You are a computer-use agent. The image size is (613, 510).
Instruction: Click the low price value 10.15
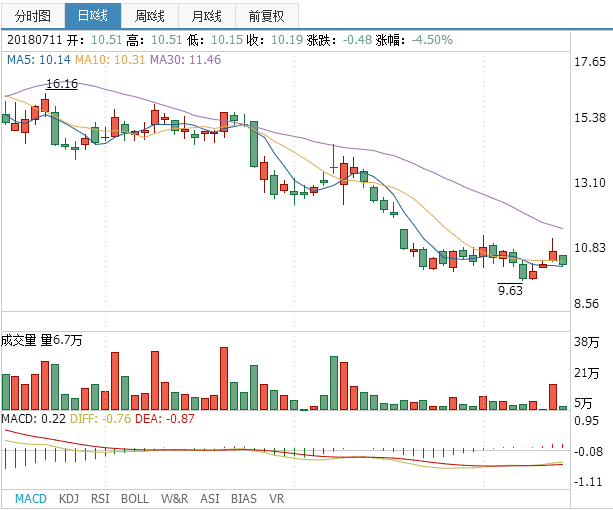click(x=227, y=40)
